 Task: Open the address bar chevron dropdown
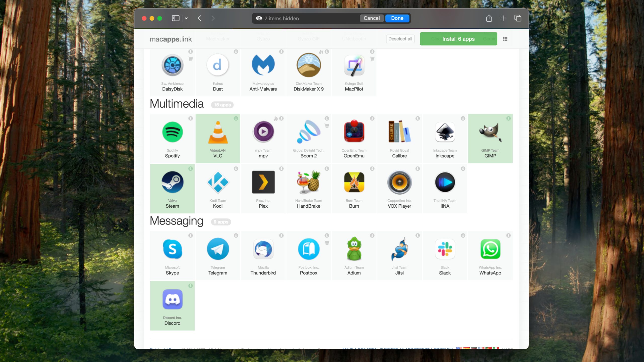tap(186, 18)
